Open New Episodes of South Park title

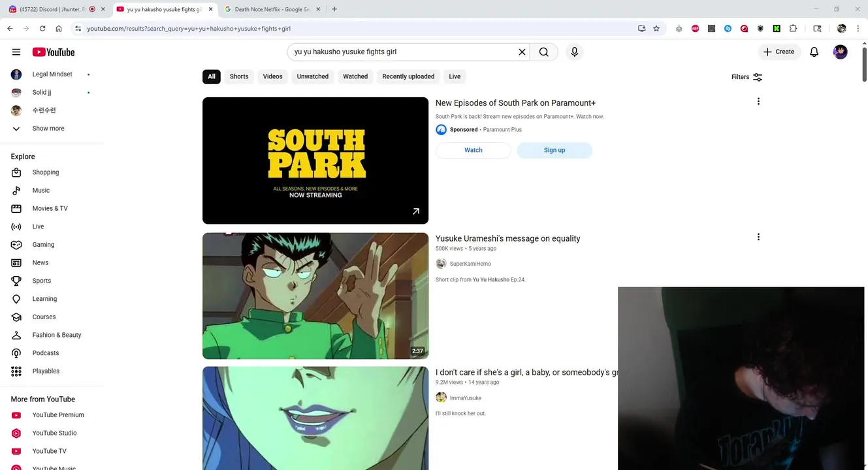click(x=515, y=103)
